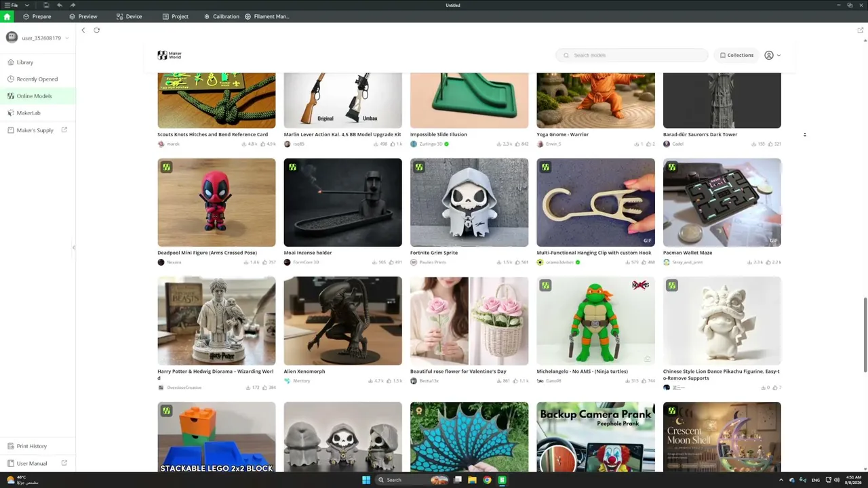Switch to the Preview tab
Image resolution: width=868 pixels, height=488 pixels.
(83, 16)
